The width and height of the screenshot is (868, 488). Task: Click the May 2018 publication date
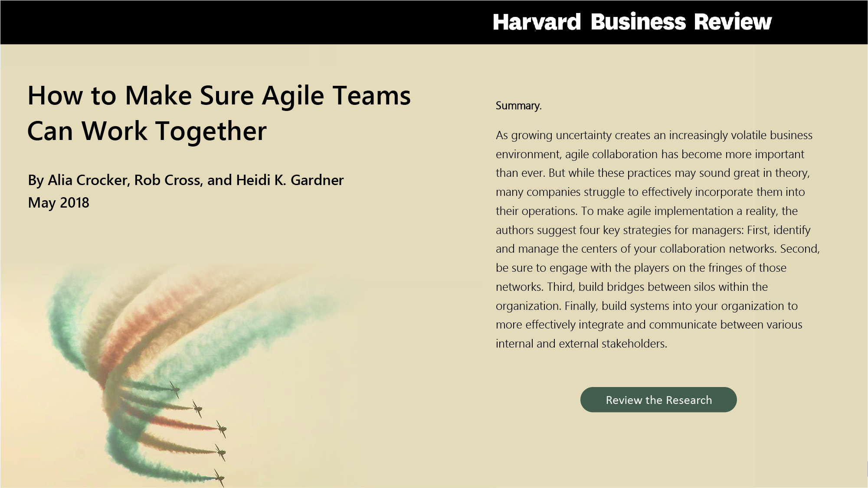click(59, 203)
